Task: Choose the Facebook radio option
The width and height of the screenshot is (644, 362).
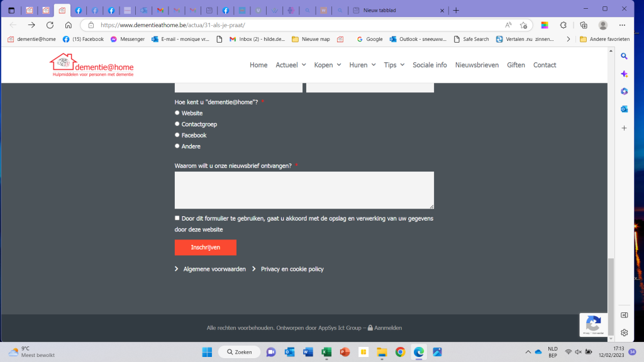Action: tap(177, 135)
